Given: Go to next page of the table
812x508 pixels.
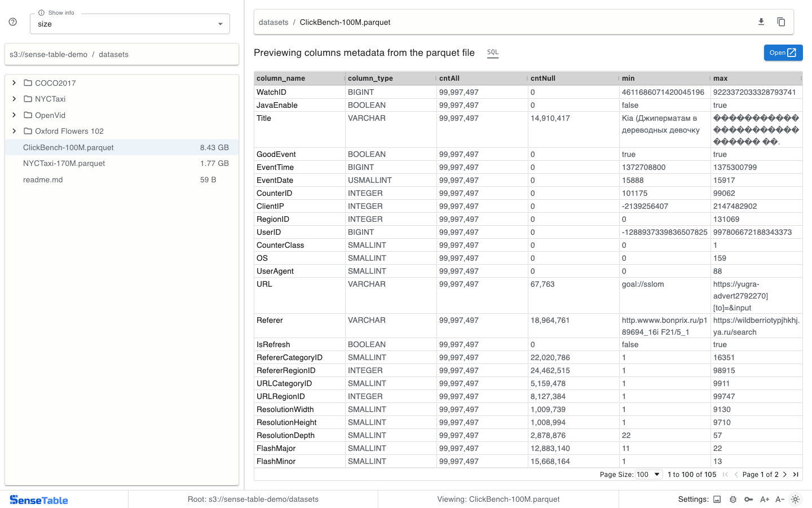Looking at the screenshot, I should pos(785,475).
